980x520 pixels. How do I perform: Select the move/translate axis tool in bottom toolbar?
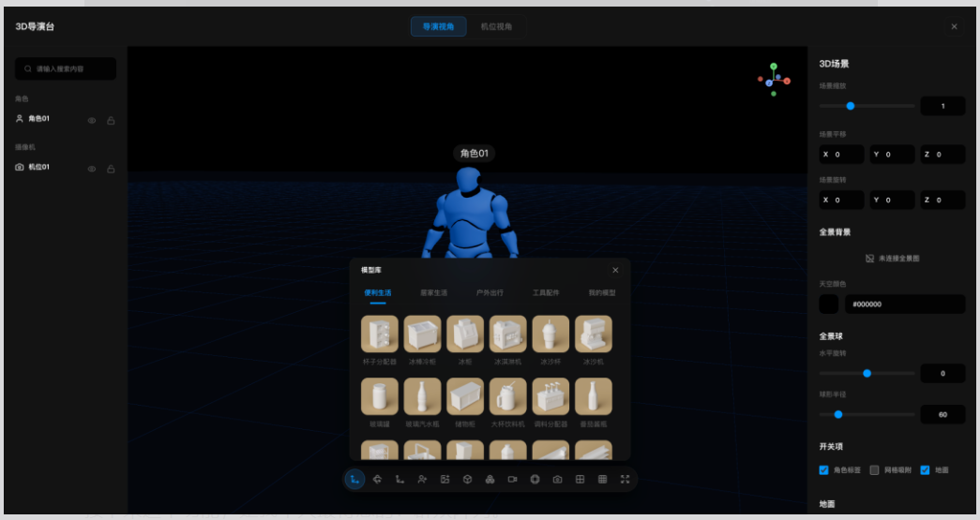pos(354,480)
